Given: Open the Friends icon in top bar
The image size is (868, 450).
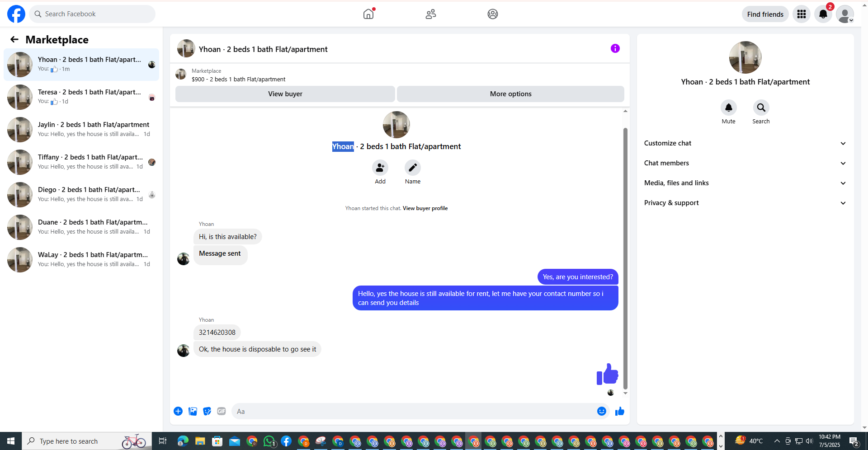Looking at the screenshot, I should click(431, 14).
